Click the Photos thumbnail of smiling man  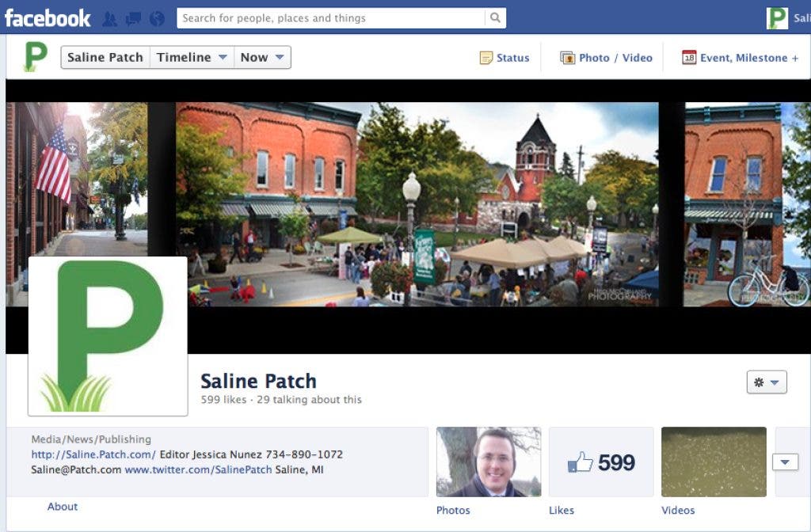489,462
